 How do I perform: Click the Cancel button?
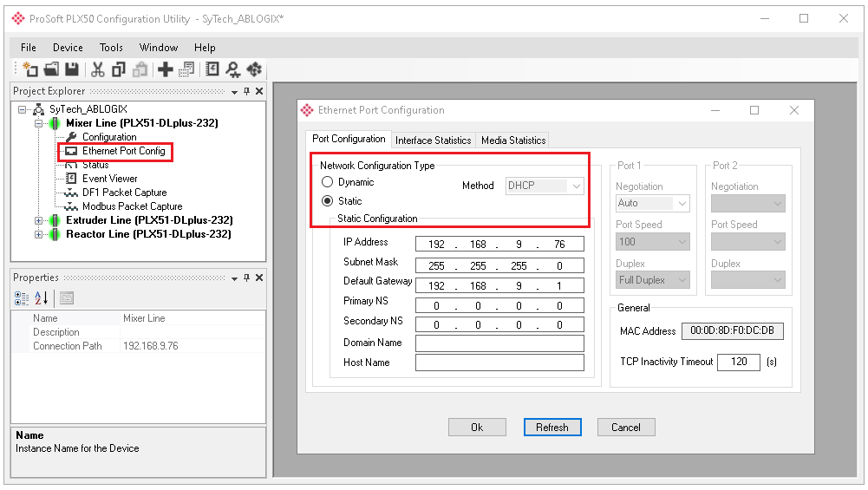626,428
